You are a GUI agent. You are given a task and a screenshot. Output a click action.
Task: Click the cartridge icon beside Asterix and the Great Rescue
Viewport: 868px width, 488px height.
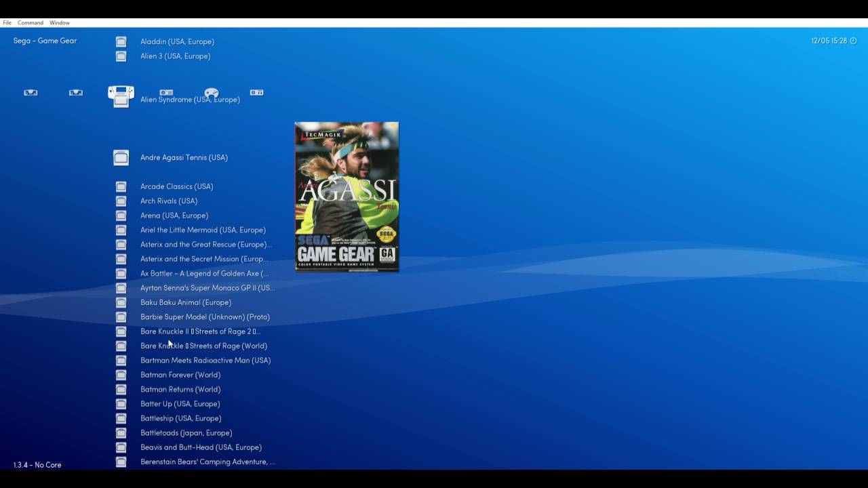(121, 244)
